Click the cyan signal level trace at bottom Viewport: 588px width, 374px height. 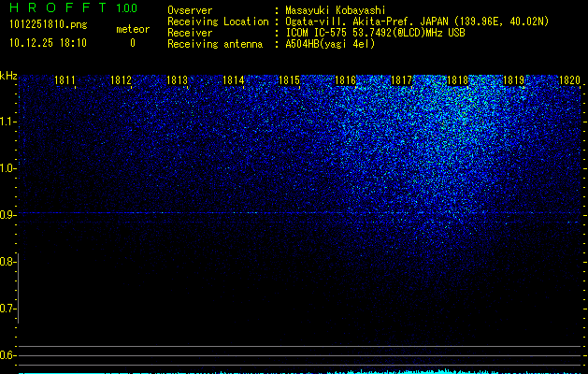tap(299, 372)
